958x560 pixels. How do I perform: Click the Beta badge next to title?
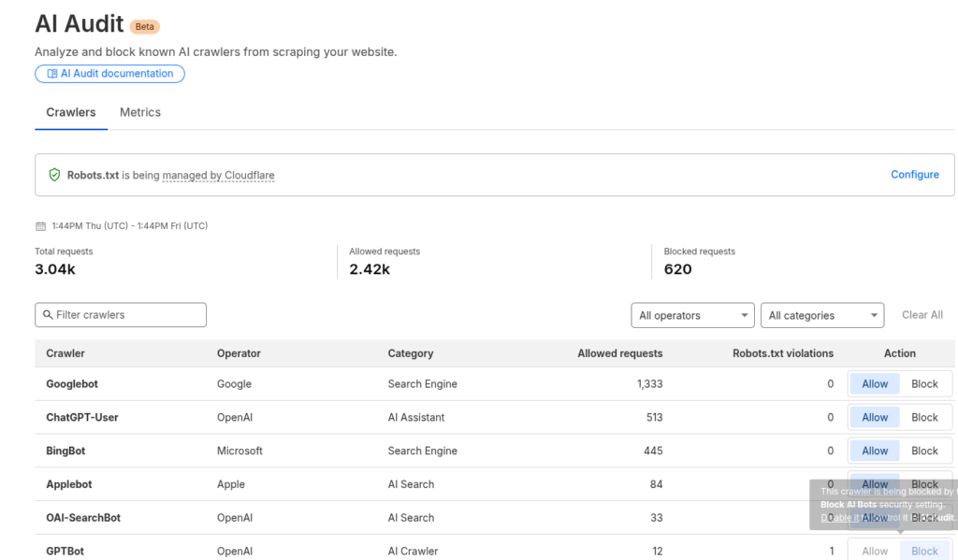(145, 27)
